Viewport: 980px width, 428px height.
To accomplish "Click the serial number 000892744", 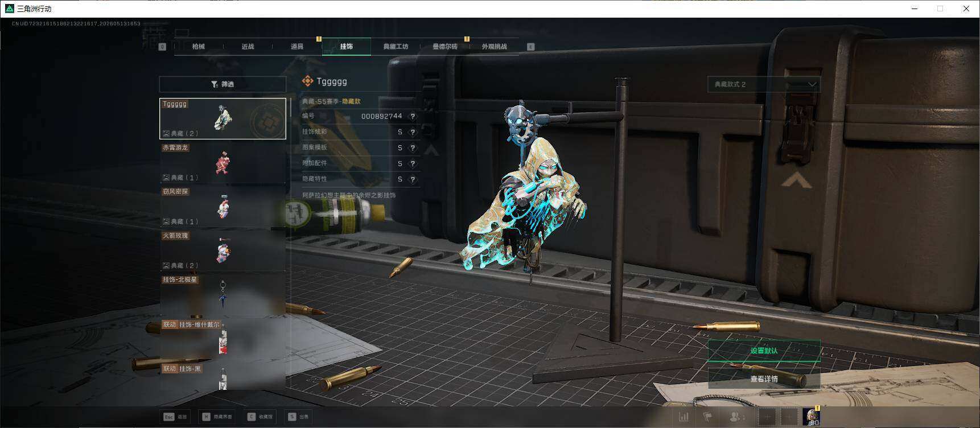I will pyautogui.click(x=382, y=116).
